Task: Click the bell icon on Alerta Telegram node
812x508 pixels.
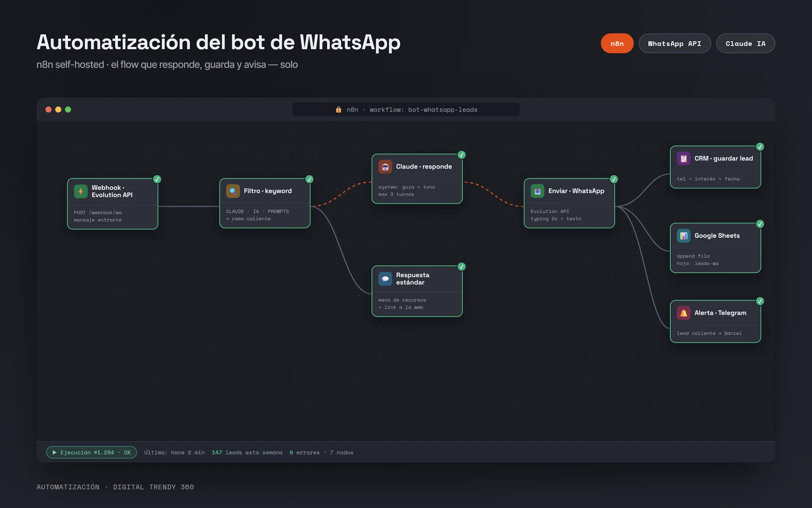Action: tap(683, 313)
